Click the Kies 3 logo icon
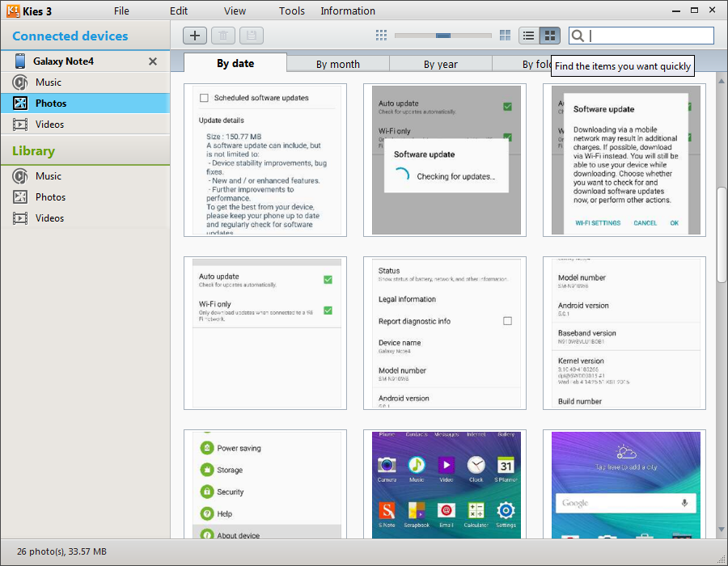 pyautogui.click(x=13, y=11)
